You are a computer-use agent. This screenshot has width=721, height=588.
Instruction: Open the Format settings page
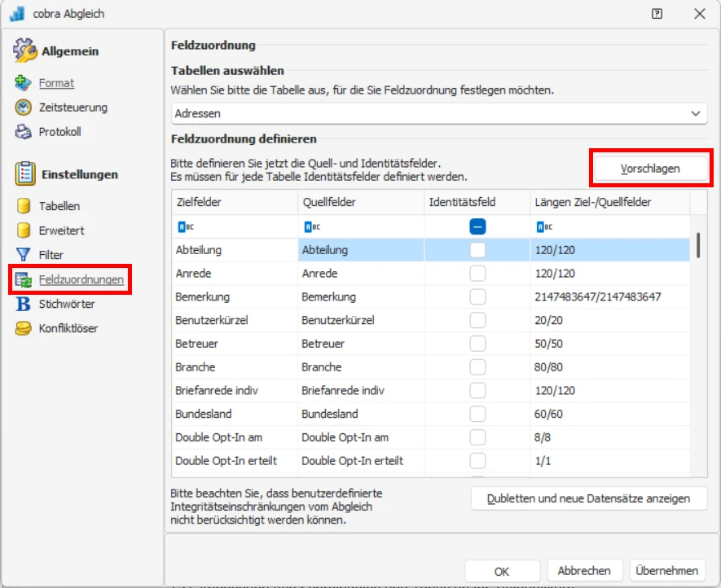(56, 83)
